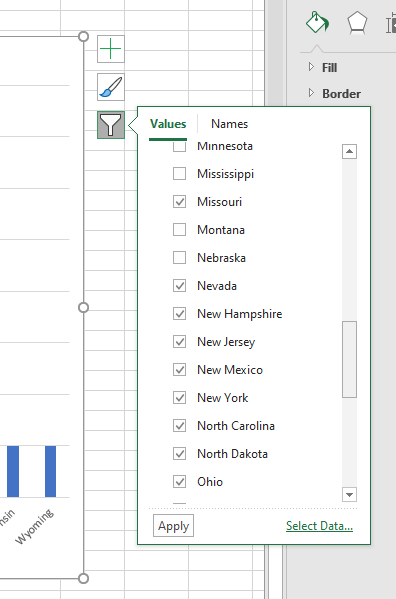Click the chart's top-right resize handle
Screen dimensions: 396x599
coord(83,37)
